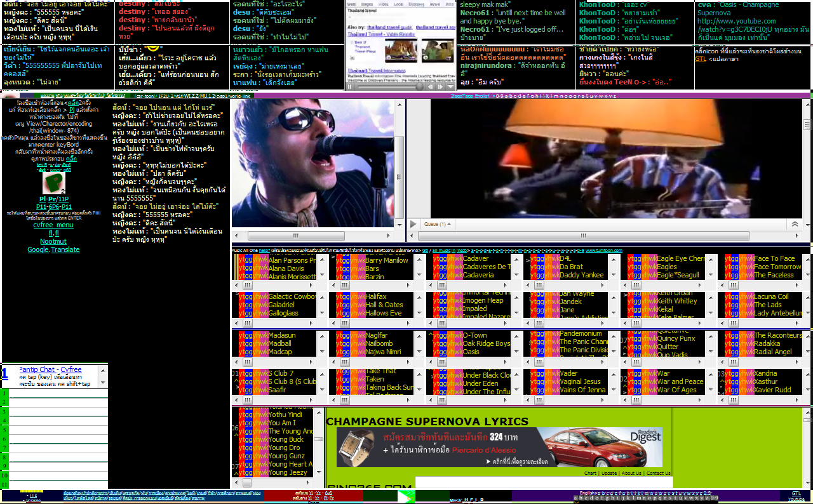
Task: Open Contact Us on lyrics page
Action: coord(659,473)
